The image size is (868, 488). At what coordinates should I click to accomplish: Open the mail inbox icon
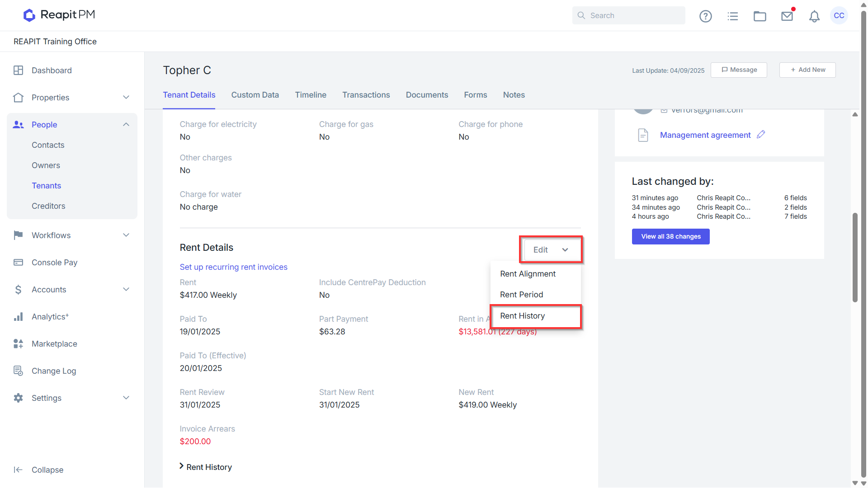click(787, 16)
